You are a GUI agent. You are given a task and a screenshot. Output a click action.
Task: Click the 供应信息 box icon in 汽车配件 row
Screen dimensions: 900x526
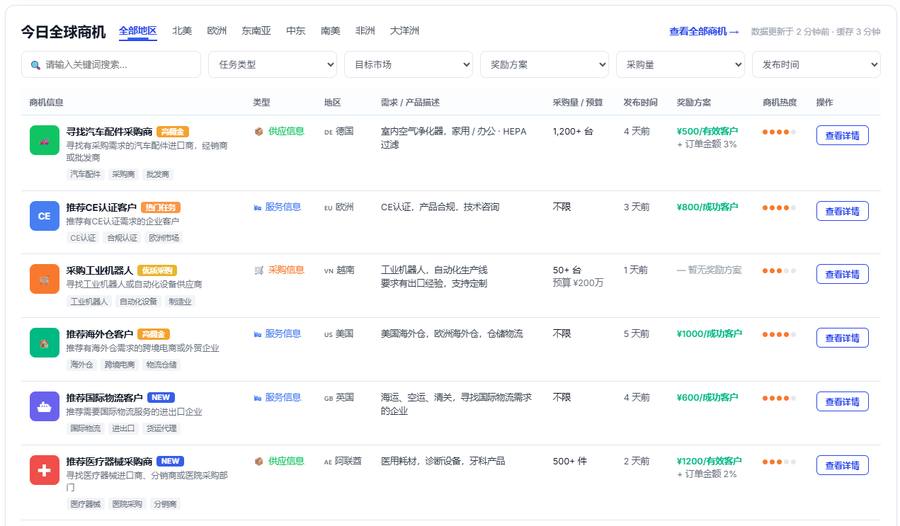click(x=259, y=132)
